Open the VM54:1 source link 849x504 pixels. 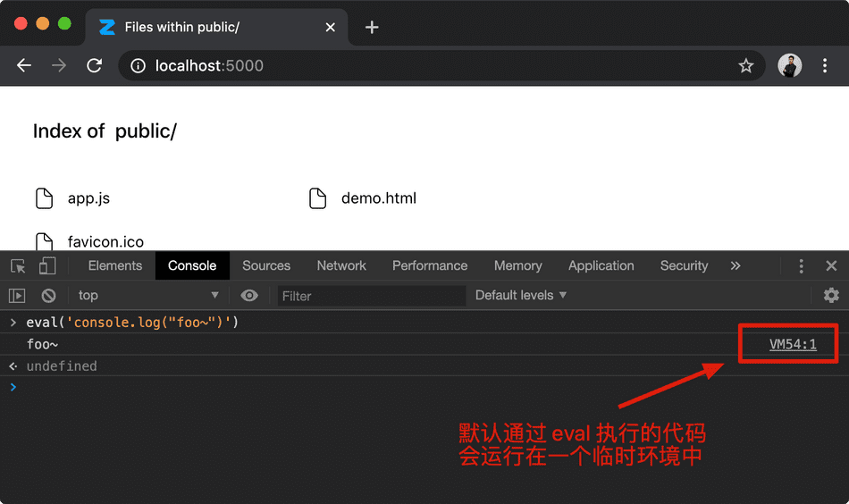point(793,344)
